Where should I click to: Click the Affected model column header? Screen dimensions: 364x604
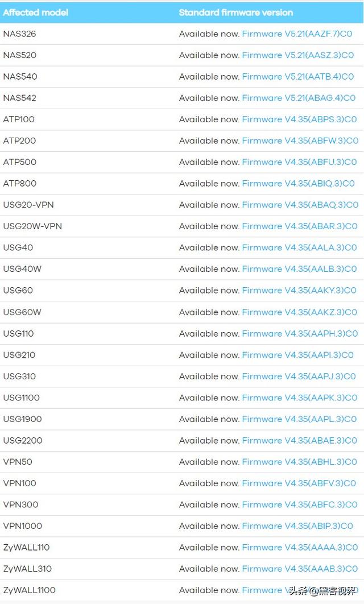point(35,13)
